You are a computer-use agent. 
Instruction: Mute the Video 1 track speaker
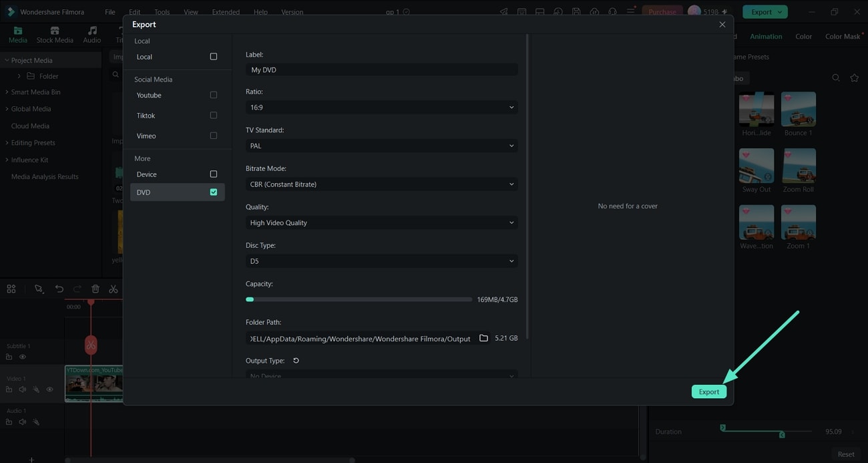coord(23,390)
